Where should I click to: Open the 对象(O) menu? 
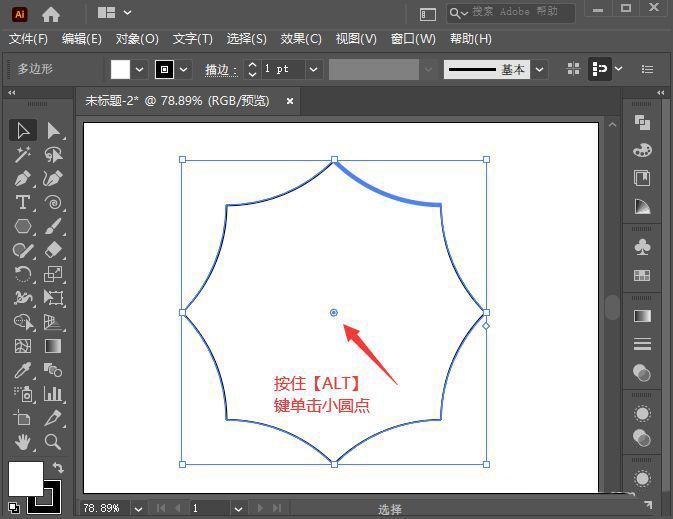coord(137,39)
